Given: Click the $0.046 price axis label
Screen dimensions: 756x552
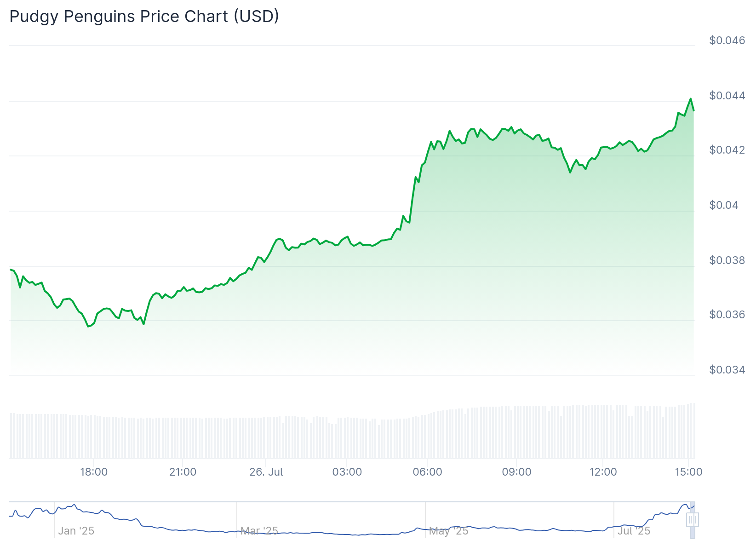Looking at the screenshot, I should click(727, 40).
